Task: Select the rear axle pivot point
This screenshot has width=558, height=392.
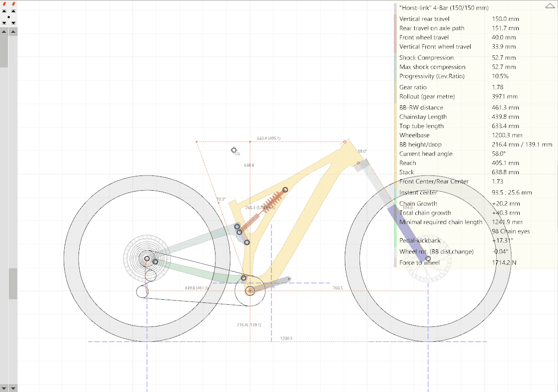Action: coord(147,259)
